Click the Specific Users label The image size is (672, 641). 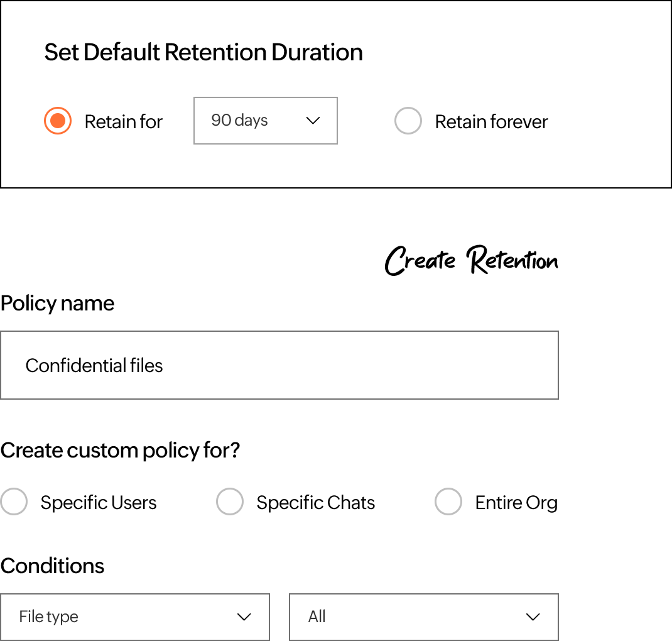99,503
